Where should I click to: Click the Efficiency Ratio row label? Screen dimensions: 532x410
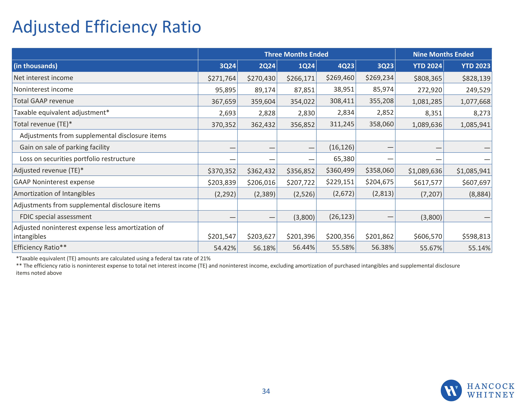(x=40, y=247)
